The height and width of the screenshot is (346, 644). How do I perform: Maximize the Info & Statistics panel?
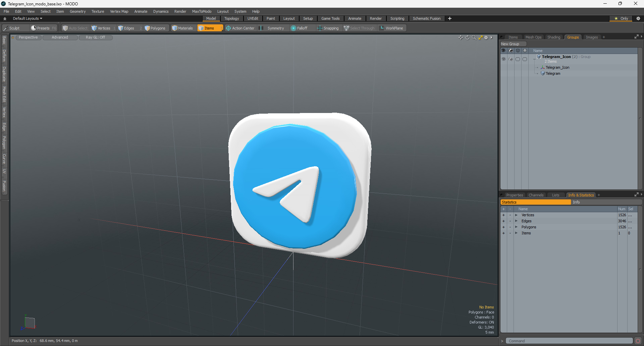636,195
